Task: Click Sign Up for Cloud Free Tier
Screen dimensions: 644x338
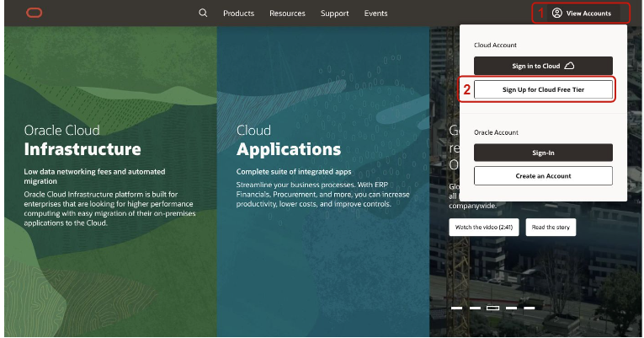Action: pos(543,89)
